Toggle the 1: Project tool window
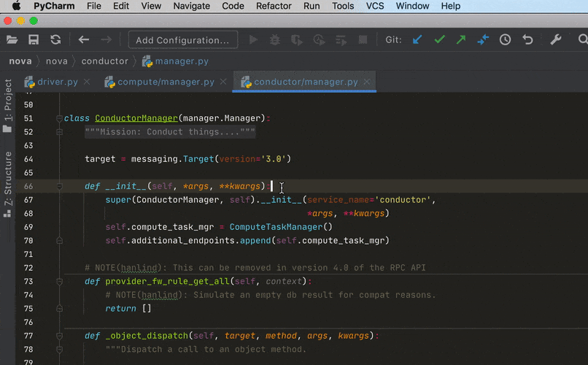Screen dimensions: 588x365 pos(8,103)
